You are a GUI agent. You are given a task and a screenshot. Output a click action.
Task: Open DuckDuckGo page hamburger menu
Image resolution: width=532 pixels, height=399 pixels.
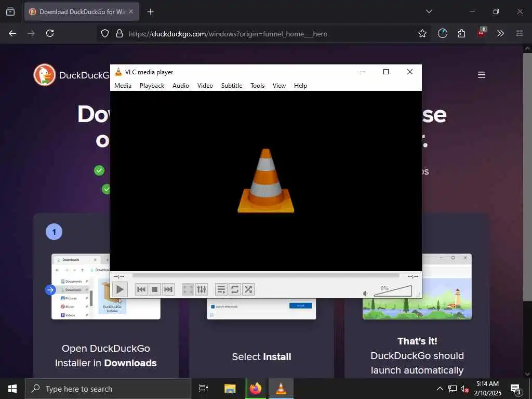coord(482,75)
